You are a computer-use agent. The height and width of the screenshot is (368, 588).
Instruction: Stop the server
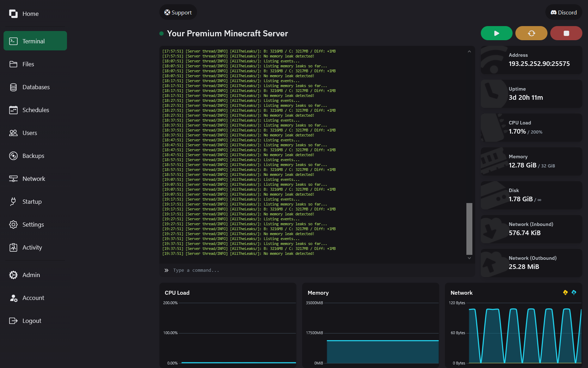[566, 33]
